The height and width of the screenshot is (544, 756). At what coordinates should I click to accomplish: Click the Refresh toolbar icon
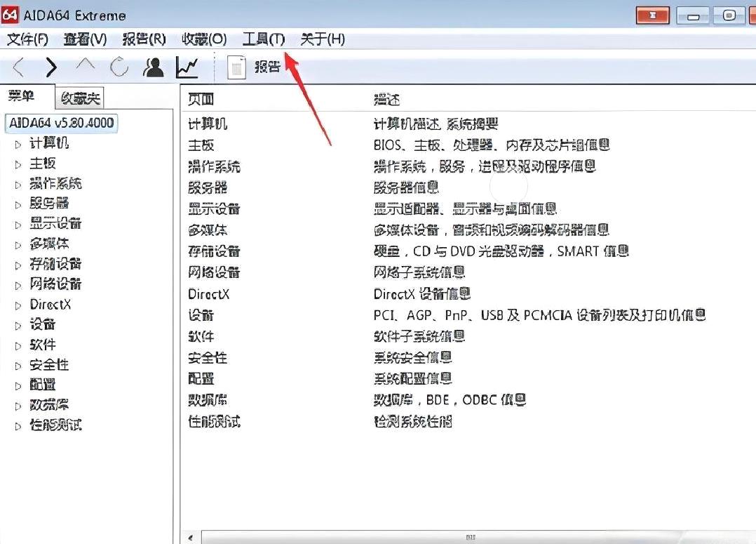coord(119,67)
